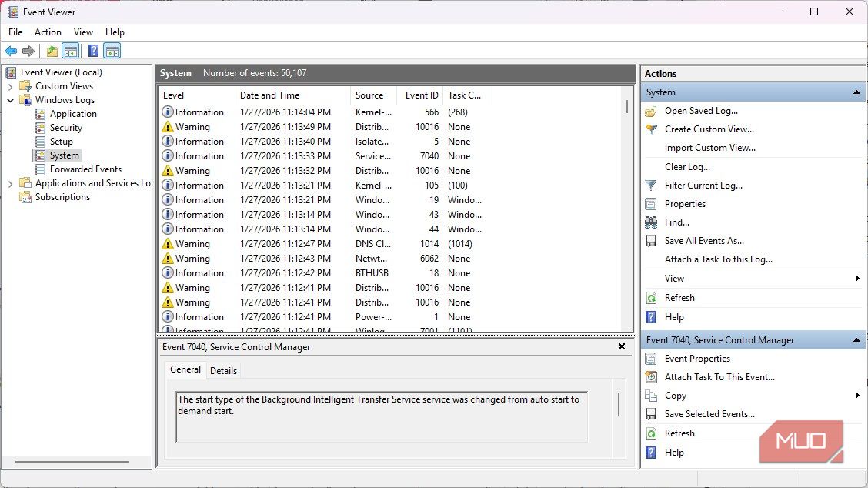
Task: Click the Open Saved Log folder icon
Action: [x=651, y=112]
